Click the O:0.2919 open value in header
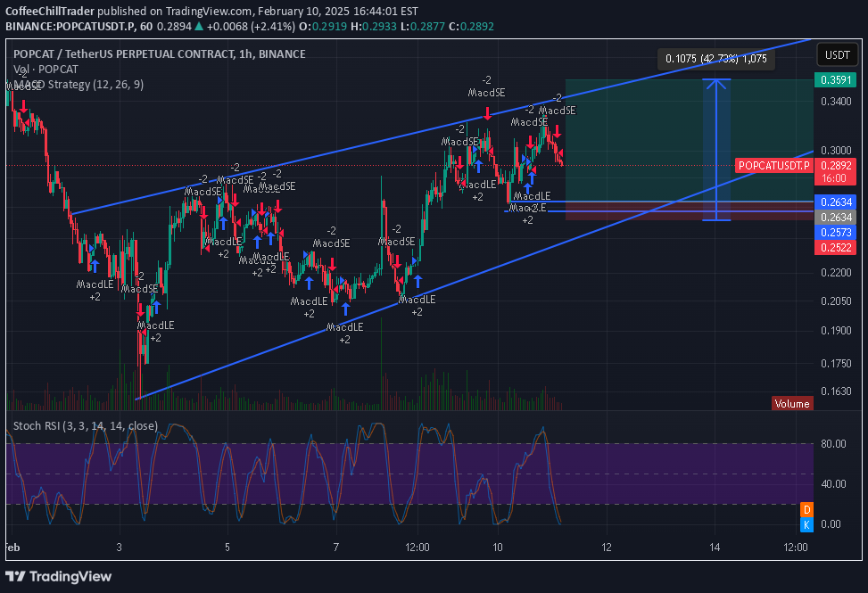 tap(323, 26)
